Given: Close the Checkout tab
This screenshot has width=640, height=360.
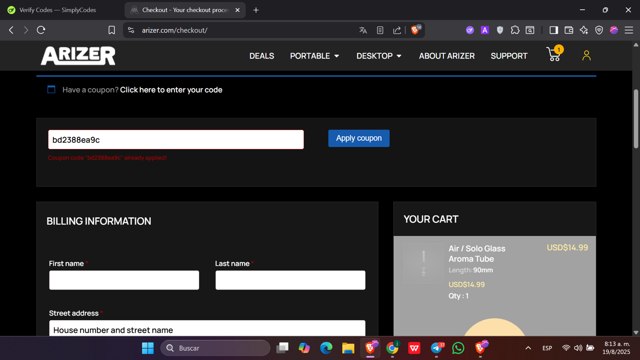Looking at the screenshot, I should pyautogui.click(x=238, y=10).
